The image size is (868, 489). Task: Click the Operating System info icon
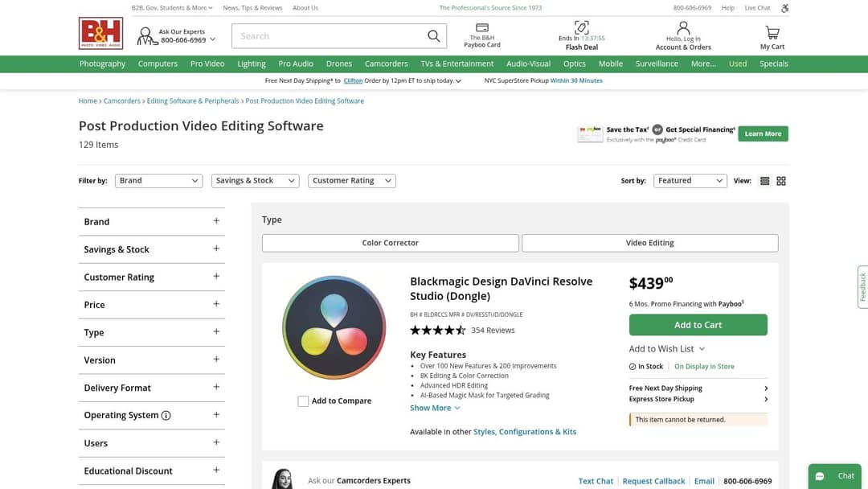point(166,415)
